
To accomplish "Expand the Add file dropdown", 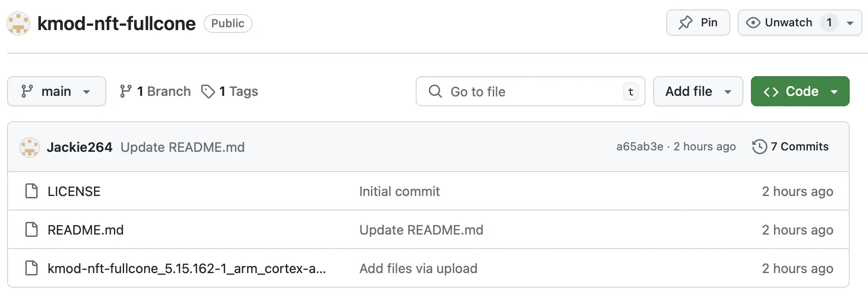I will [698, 91].
